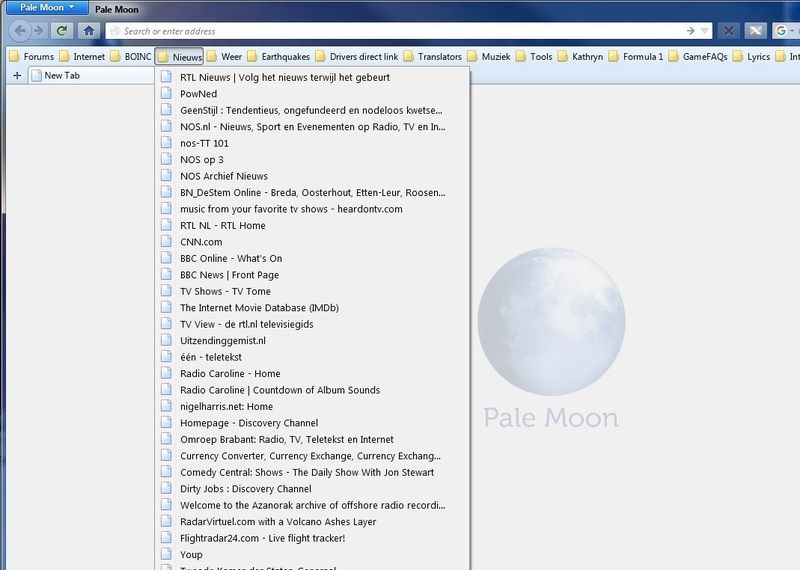Open the GeenStijl bookmark
The width and height of the screenshot is (800, 570).
(x=312, y=110)
